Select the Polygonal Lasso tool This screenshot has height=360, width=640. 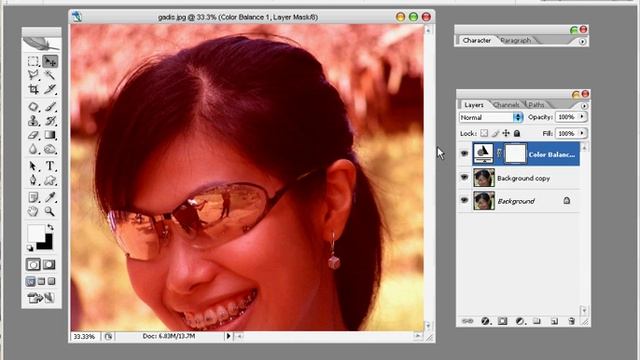click(x=33, y=75)
